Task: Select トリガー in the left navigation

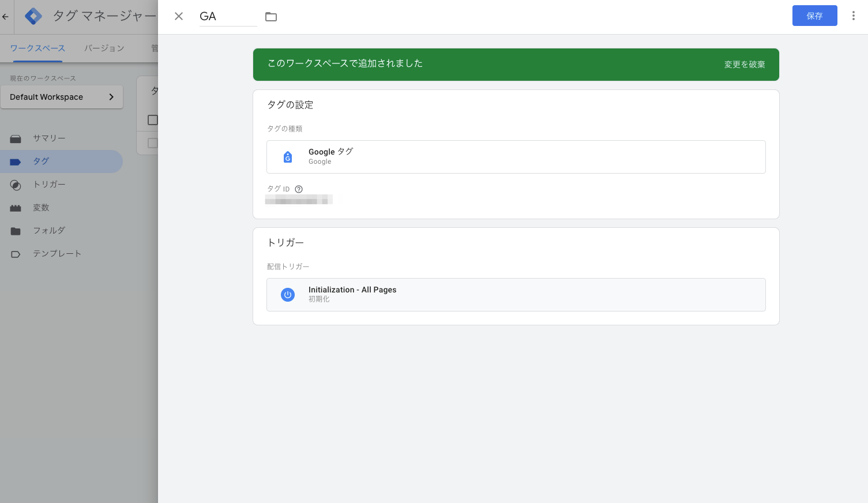Action: 49,185
